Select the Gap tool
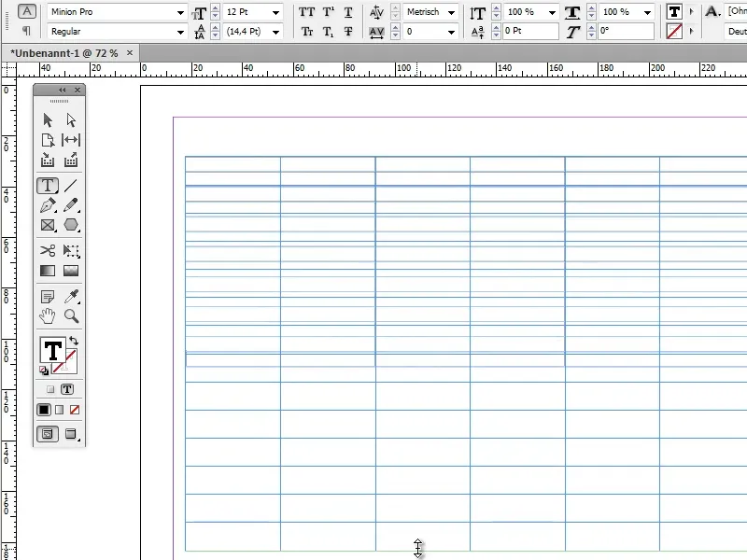The width and height of the screenshot is (747, 560). pyautogui.click(x=71, y=140)
